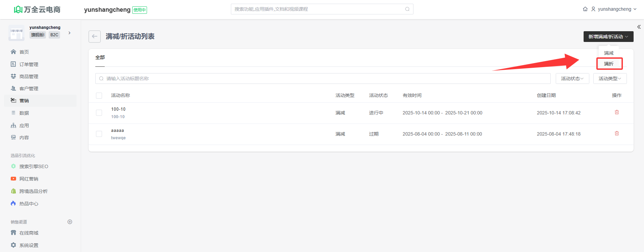The width and height of the screenshot is (644, 252).
Task: Add a sales channel with the plus icon
Action: [70, 222]
